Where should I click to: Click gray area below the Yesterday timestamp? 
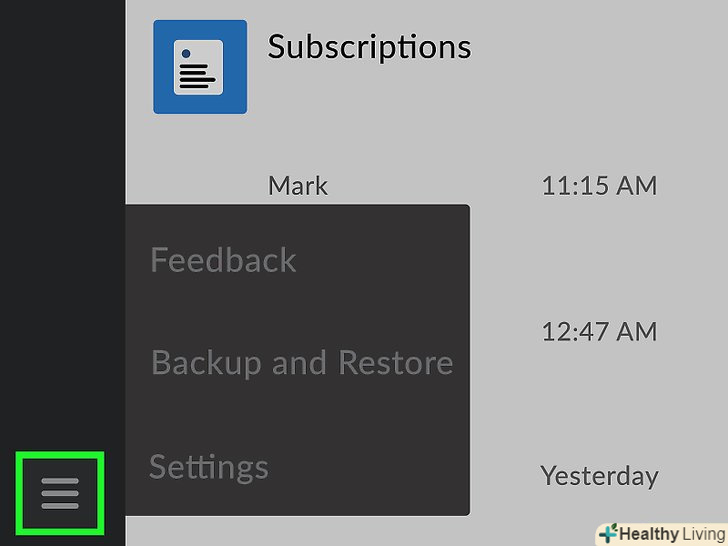click(599, 508)
